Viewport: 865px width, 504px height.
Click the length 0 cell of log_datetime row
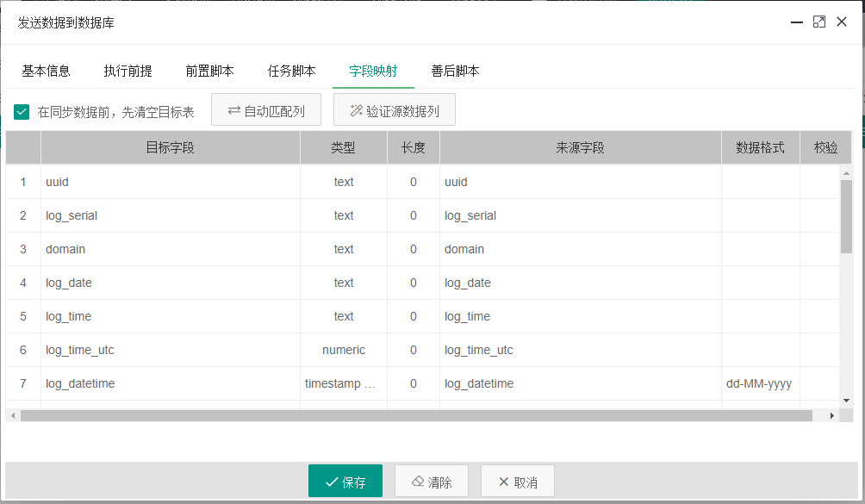tap(414, 383)
